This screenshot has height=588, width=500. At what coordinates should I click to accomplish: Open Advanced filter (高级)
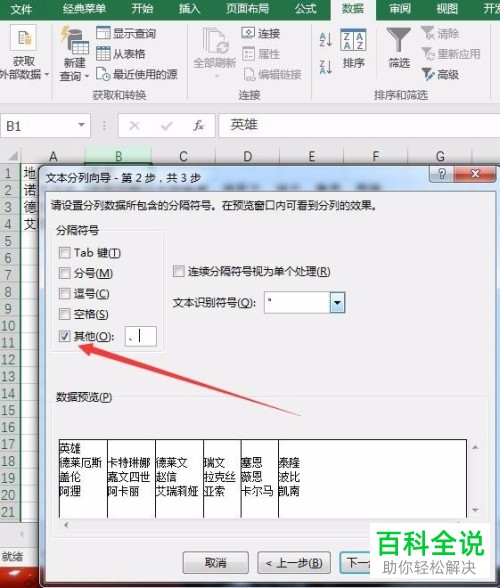(440, 74)
